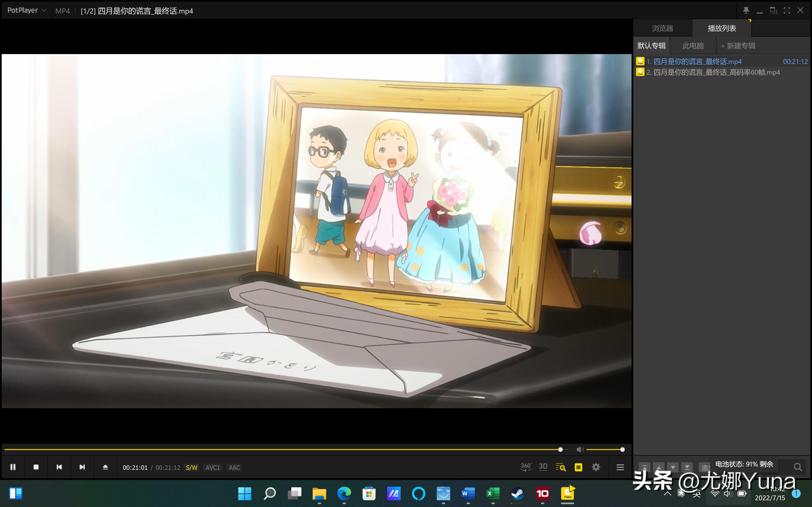Image resolution: width=812 pixels, height=507 pixels.
Task: Open the gear control panel
Action: point(596,467)
